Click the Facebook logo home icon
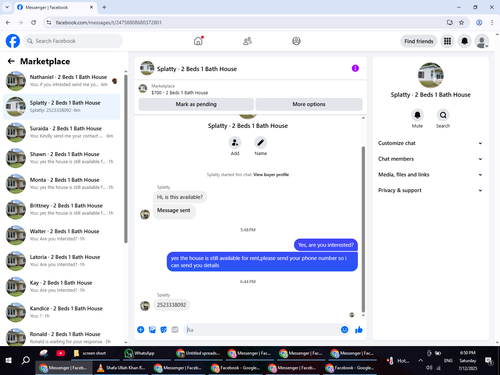This screenshot has width=500, height=375. [x=13, y=41]
